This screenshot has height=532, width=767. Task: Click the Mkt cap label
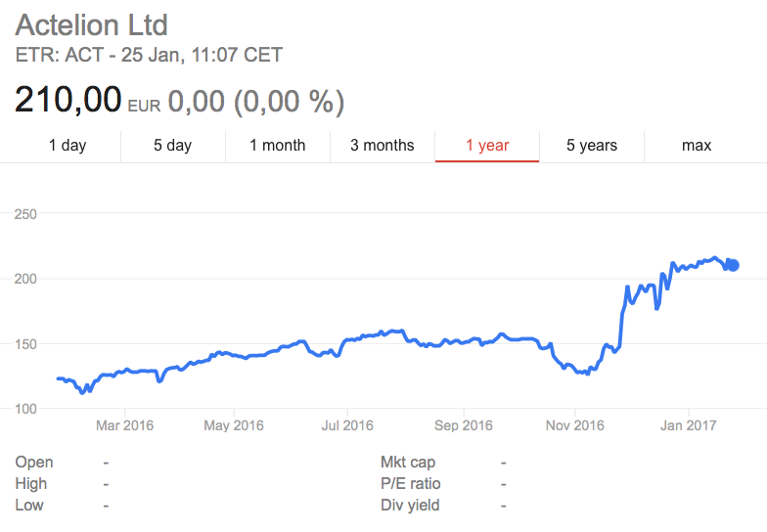point(408,462)
